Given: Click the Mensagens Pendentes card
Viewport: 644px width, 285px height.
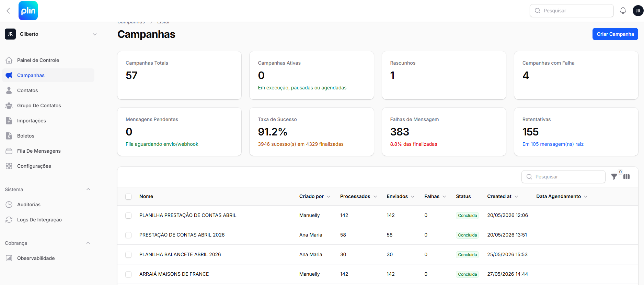Looking at the screenshot, I should pos(179,132).
